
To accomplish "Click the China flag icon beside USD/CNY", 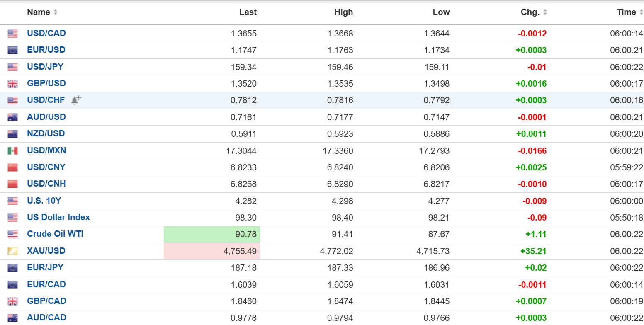I will [x=13, y=167].
